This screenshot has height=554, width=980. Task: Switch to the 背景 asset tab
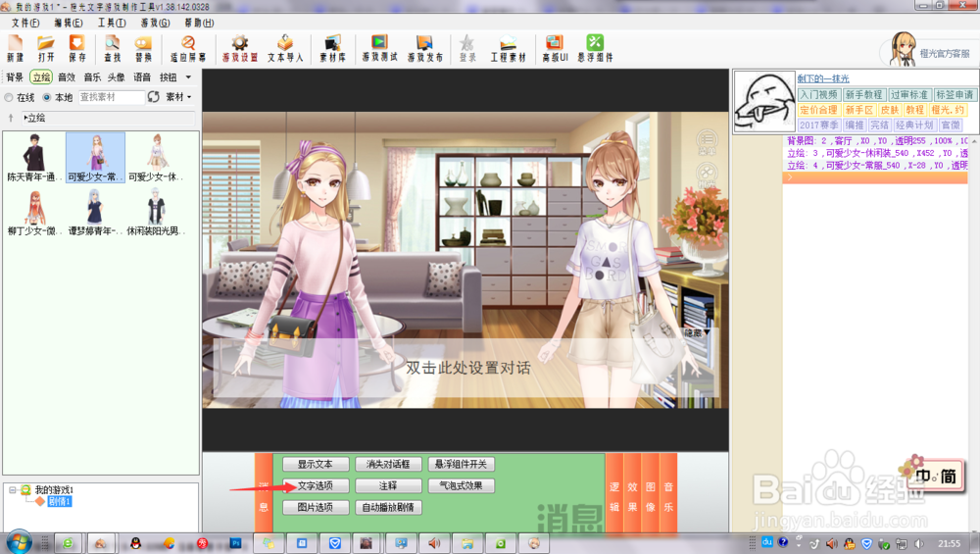click(15, 77)
